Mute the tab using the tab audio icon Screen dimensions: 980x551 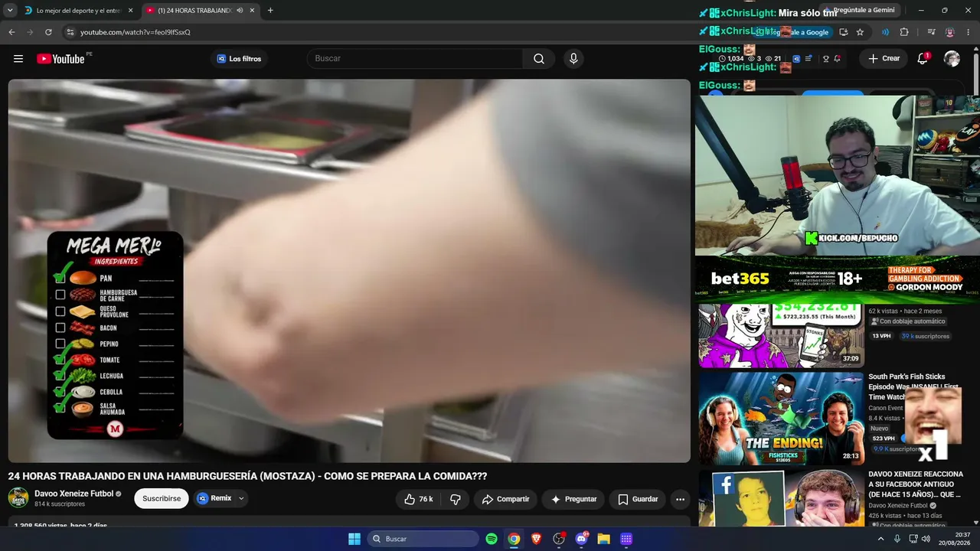pos(240,11)
